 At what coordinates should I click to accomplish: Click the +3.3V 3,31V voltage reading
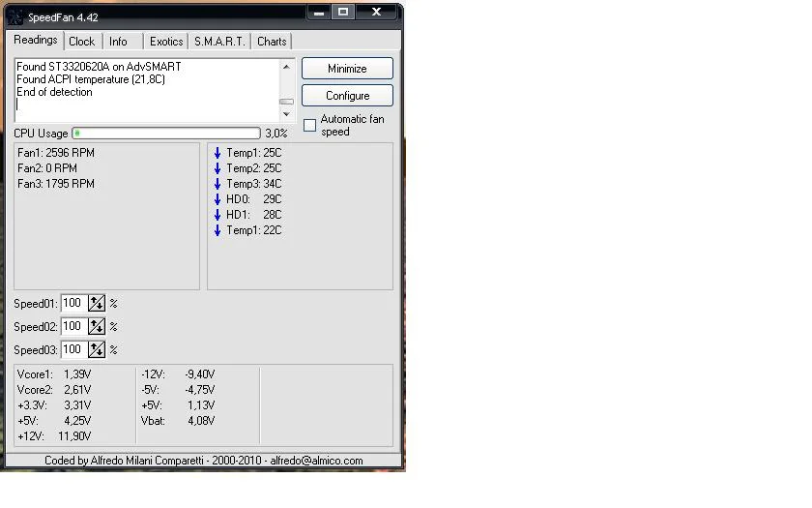coord(54,405)
